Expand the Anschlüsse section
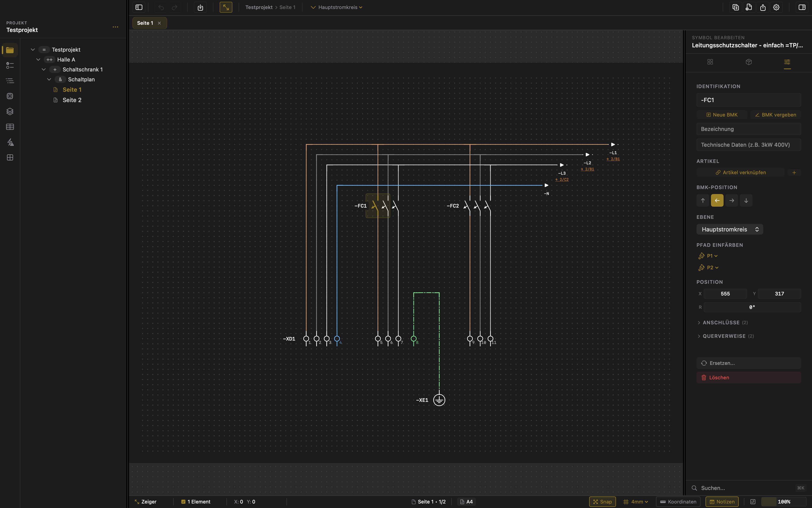812x508 pixels. click(721, 323)
